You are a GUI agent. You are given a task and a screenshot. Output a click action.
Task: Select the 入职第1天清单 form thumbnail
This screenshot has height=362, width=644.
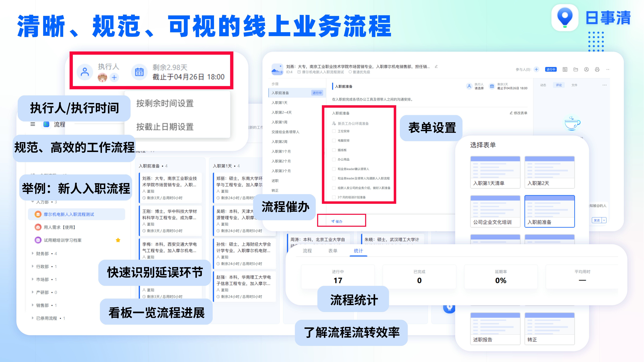coord(495,172)
